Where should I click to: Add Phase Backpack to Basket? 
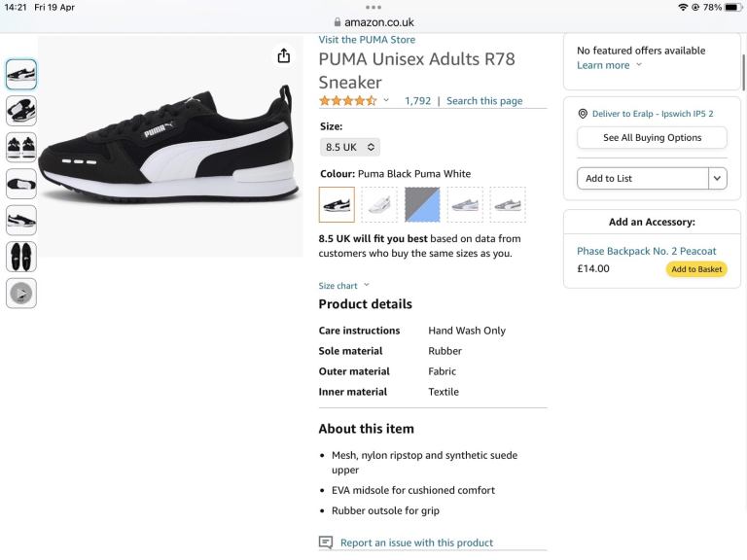click(696, 269)
